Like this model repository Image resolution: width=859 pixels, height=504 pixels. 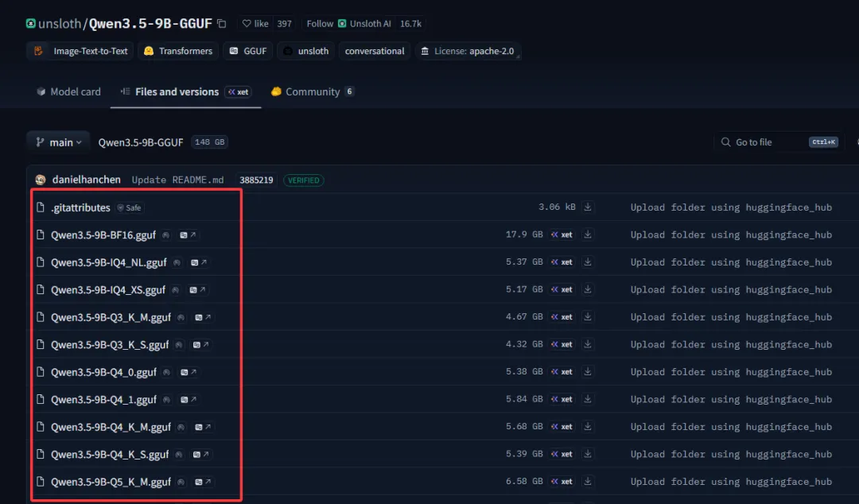pyautogui.click(x=255, y=24)
